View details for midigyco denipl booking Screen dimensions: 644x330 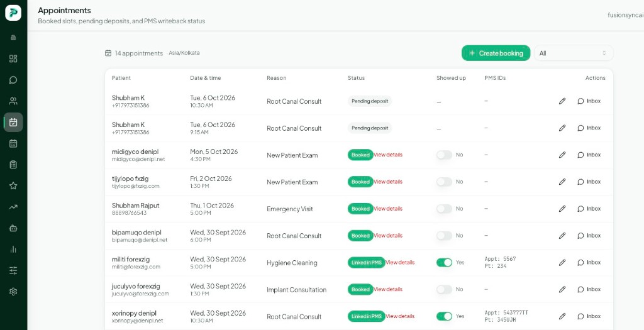(x=388, y=155)
